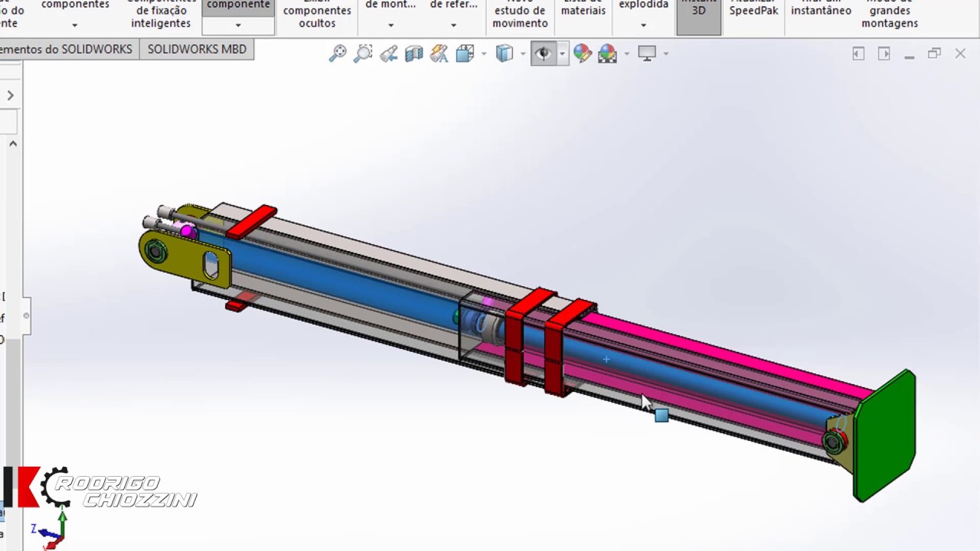Click the Zoom to Fit icon
980x551 pixels.
click(x=338, y=54)
